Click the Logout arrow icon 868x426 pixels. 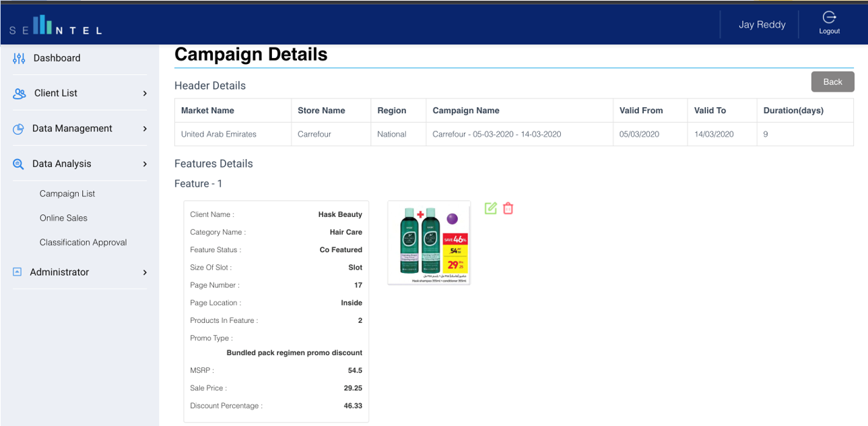point(829,18)
